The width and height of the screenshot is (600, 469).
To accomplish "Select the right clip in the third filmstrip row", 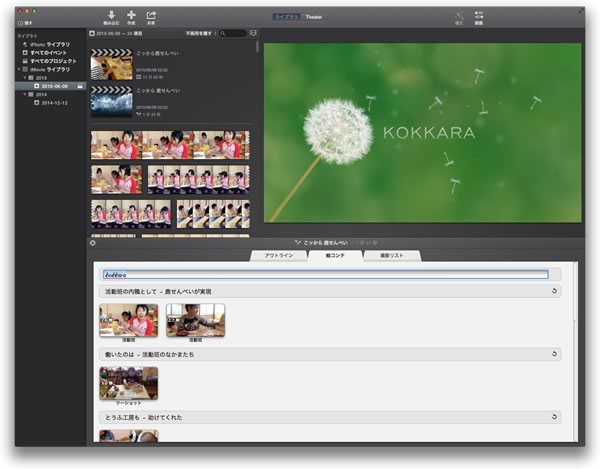I will tap(213, 214).
